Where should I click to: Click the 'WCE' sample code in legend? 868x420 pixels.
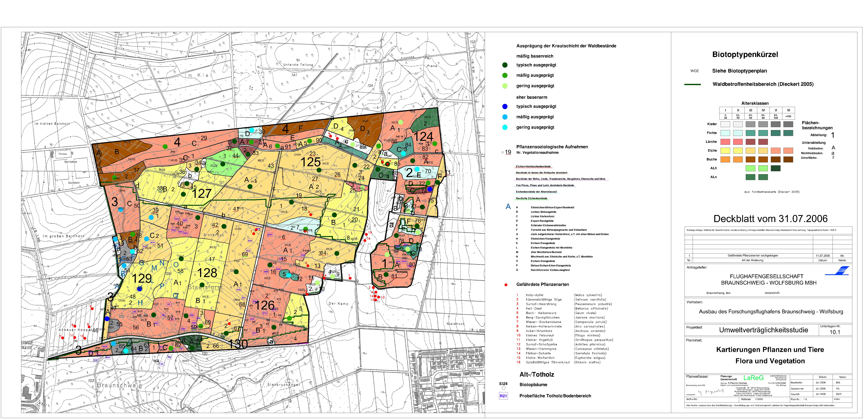pos(694,71)
